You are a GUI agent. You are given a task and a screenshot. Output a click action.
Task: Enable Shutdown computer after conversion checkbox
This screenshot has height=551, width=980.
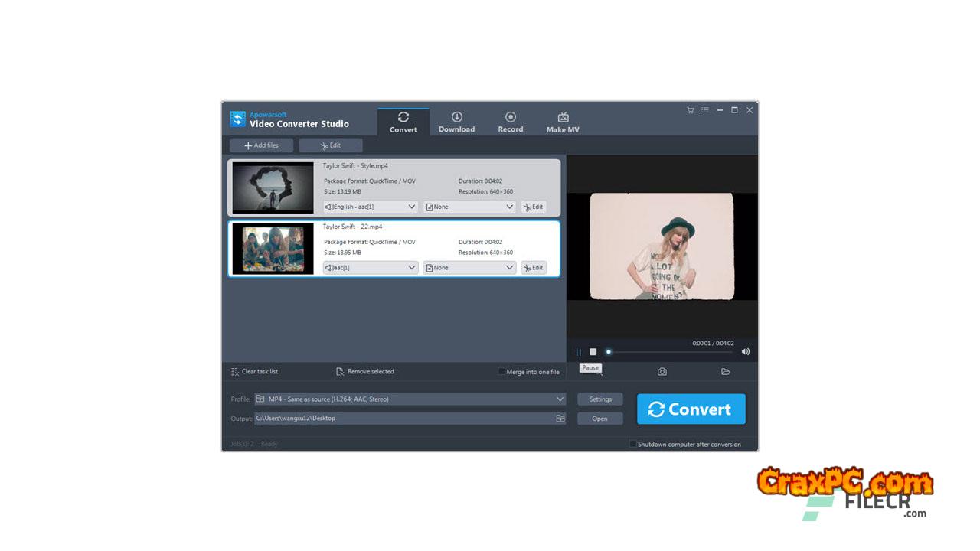coord(632,444)
